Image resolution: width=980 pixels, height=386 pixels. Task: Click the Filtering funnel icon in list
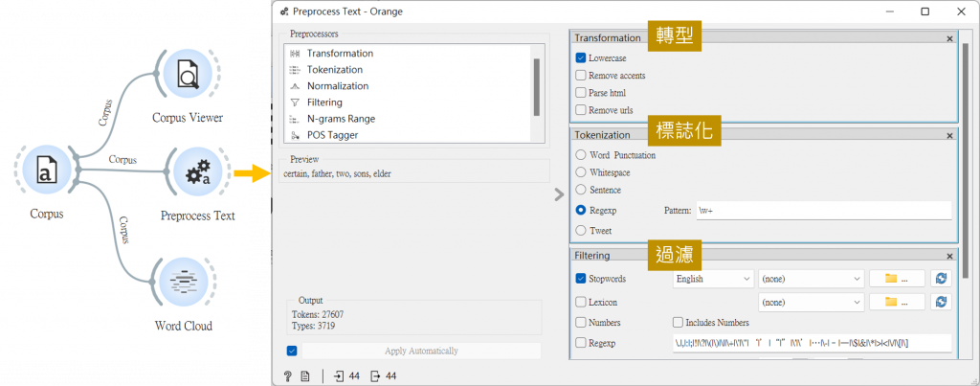pos(295,102)
